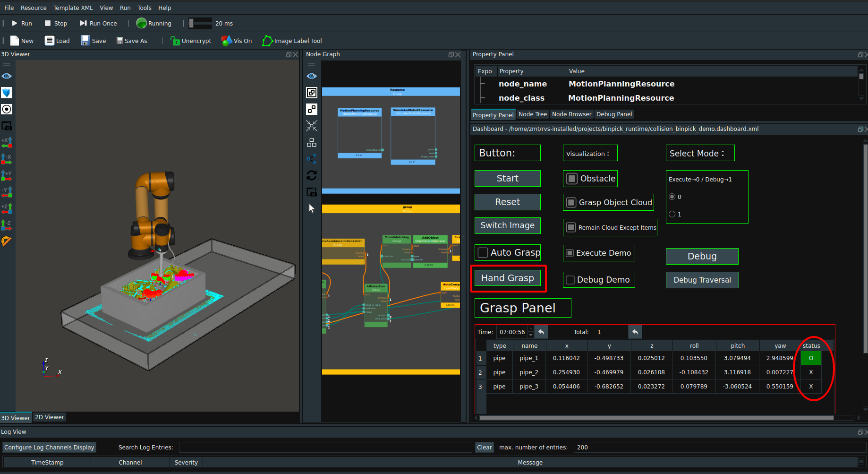The height and width of the screenshot is (474, 868).
Task: Click the blue cube icon in 3D Viewer
Action: pos(7,93)
